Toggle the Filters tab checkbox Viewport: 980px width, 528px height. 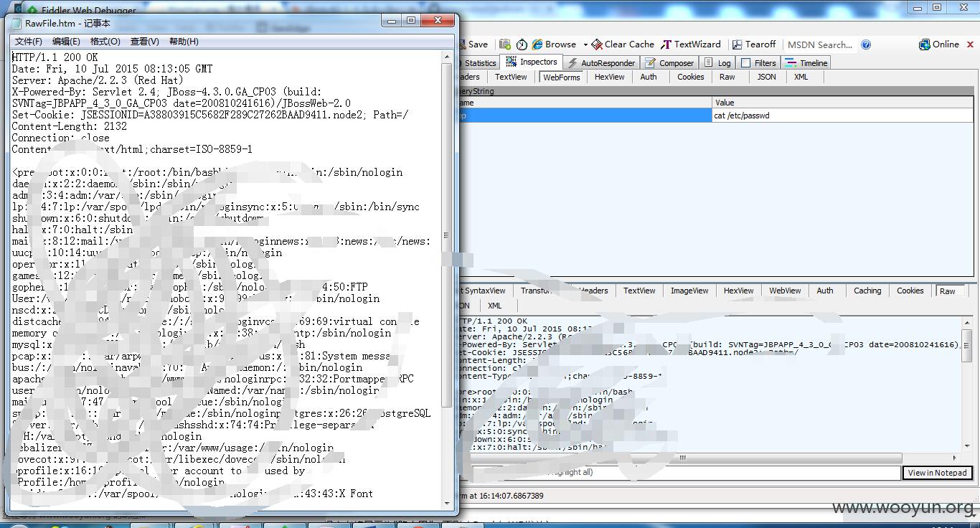point(746,63)
